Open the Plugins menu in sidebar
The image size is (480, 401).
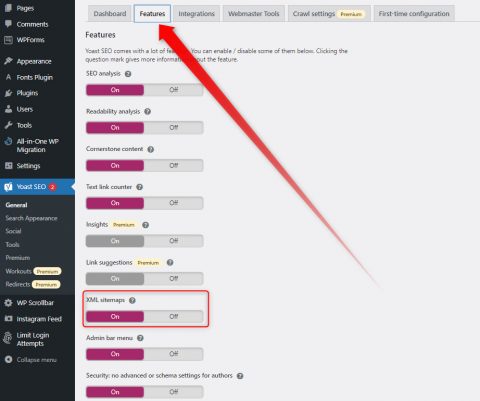(27, 93)
